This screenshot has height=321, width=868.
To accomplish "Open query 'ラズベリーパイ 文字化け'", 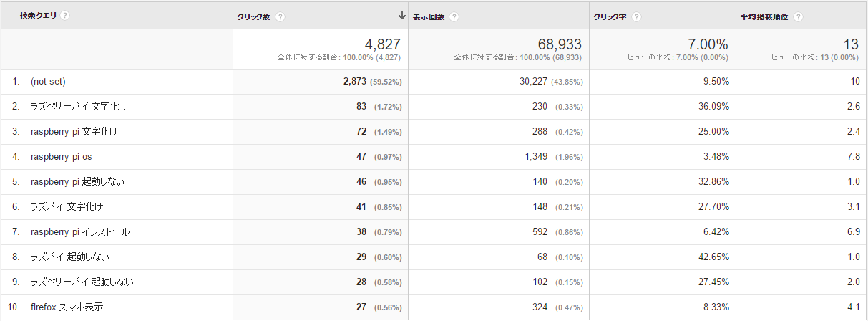I will (79, 106).
